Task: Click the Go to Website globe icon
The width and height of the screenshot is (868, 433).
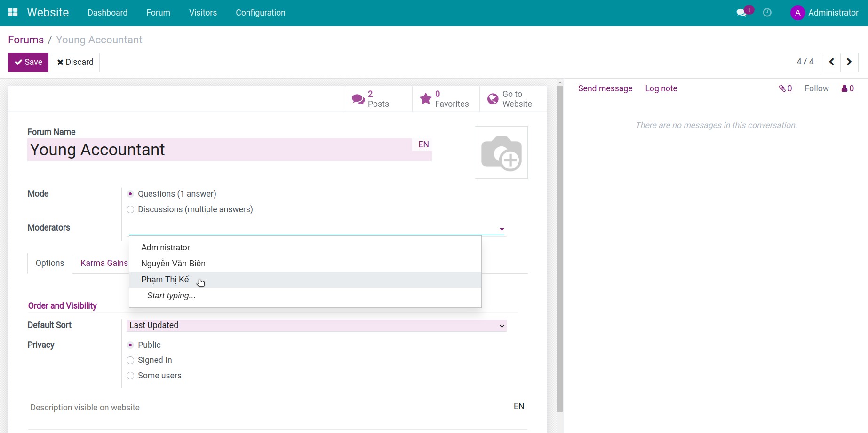Action: 493,99
